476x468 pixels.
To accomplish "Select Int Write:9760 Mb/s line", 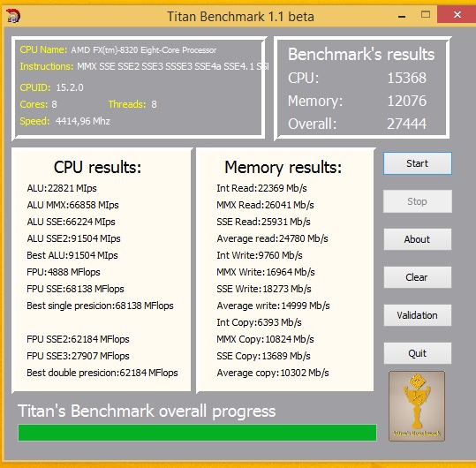I will click(260, 255).
